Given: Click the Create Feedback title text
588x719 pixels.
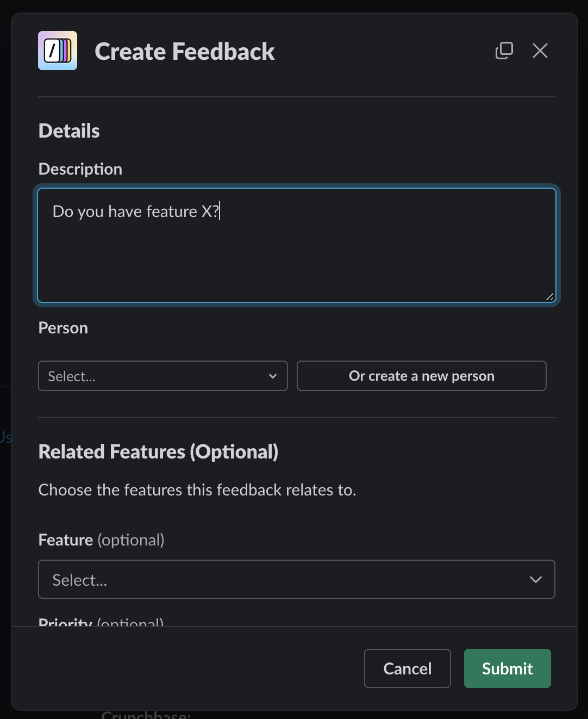Looking at the screenshot, I should click(185, 51).
